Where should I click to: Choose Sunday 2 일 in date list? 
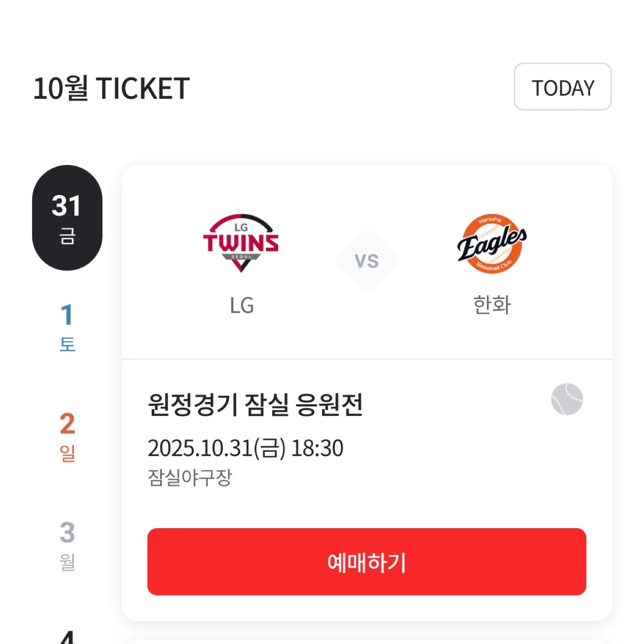pyautogui.click(x=67, y=436)
